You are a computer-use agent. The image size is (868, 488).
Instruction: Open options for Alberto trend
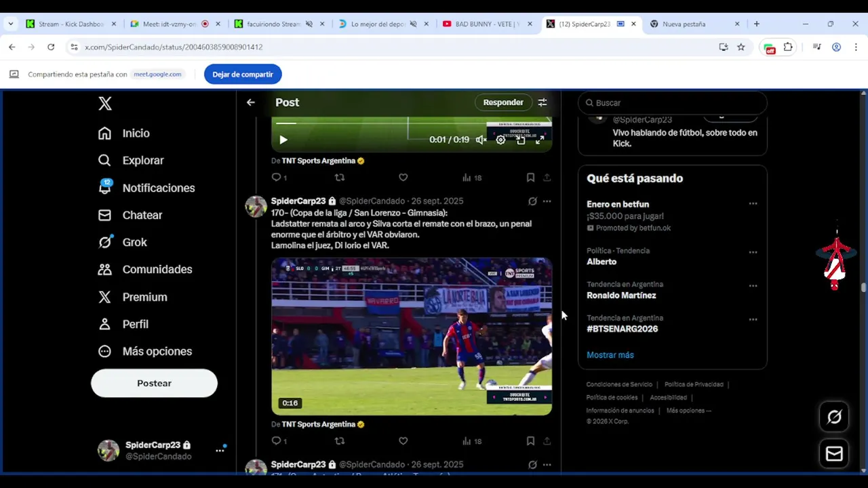753,252
